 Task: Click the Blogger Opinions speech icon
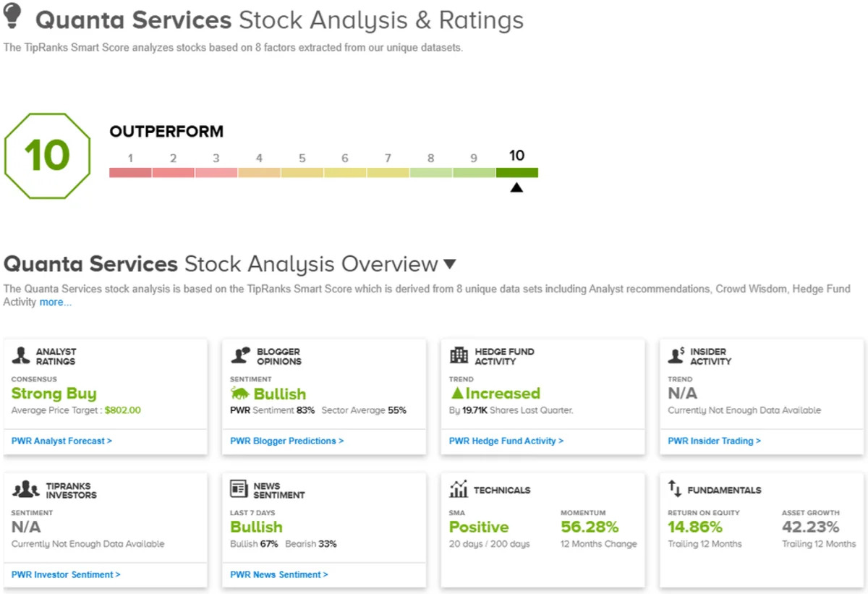coord(240,355)
